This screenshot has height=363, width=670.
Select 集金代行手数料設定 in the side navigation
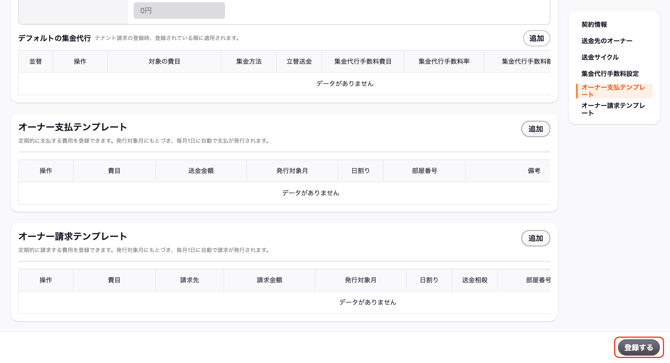pos(610,73)
